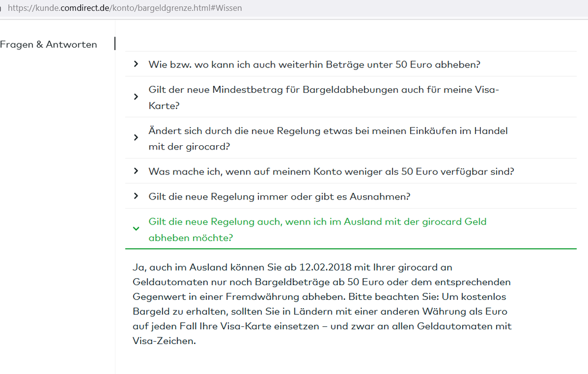Image resolution: width=588 pixels, height=374 pixels.
Task: Click the green underline divider below the expanded question
Action: [350, 248]
